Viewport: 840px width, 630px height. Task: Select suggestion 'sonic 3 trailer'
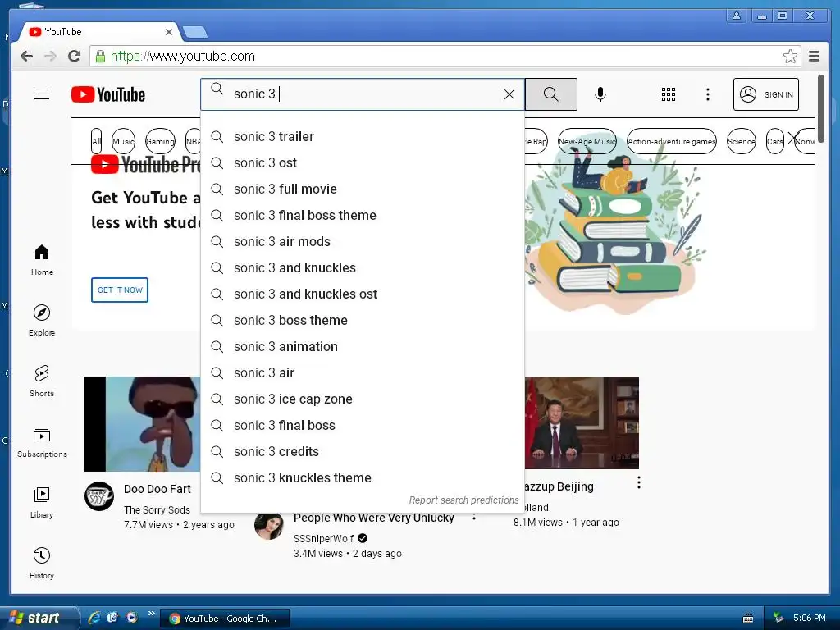[x=362, y=137]
